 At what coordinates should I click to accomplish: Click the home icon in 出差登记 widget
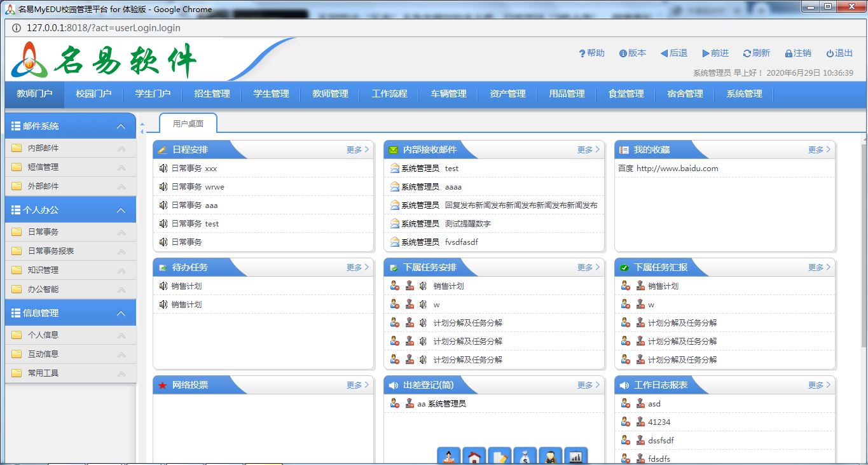[474, 456]
